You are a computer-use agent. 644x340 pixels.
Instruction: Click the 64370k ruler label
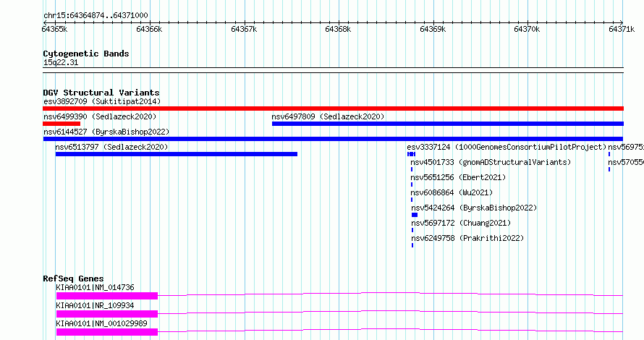(527, 29)
